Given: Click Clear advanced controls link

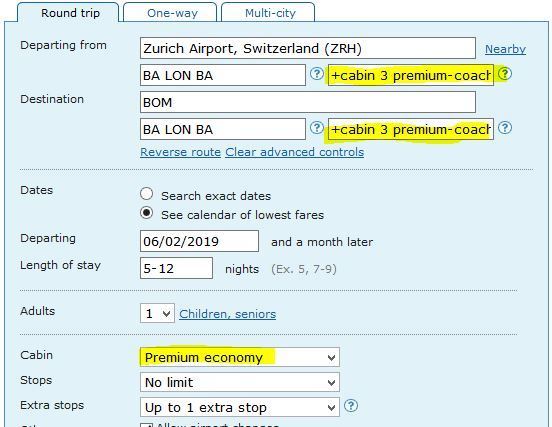Looking at the screenshot, I should tap(295, 152).
